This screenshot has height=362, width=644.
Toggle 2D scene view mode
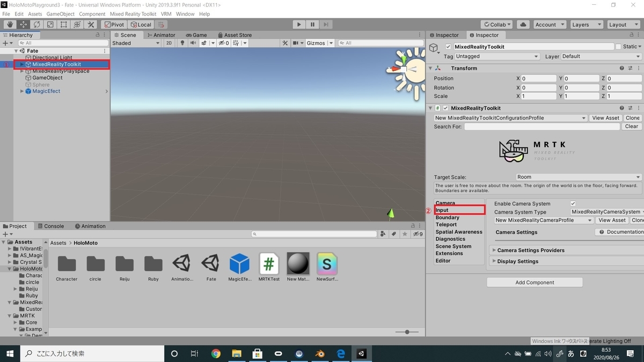click(x=169, y=43)
